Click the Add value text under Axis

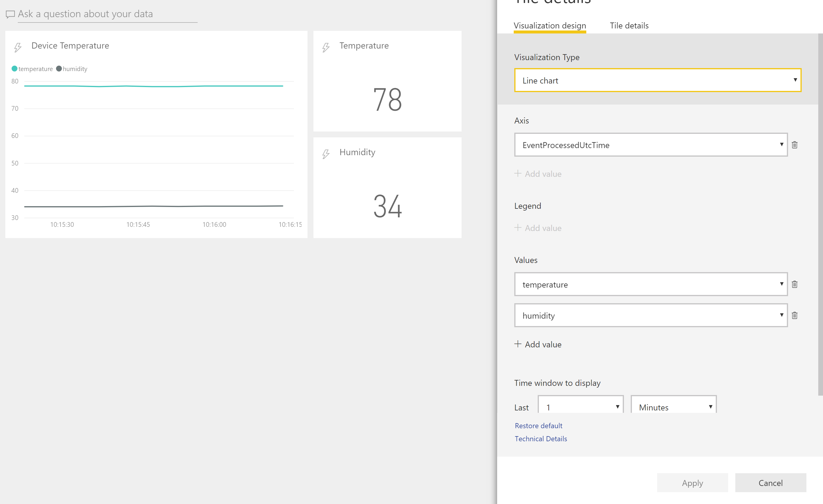point(543,174)
